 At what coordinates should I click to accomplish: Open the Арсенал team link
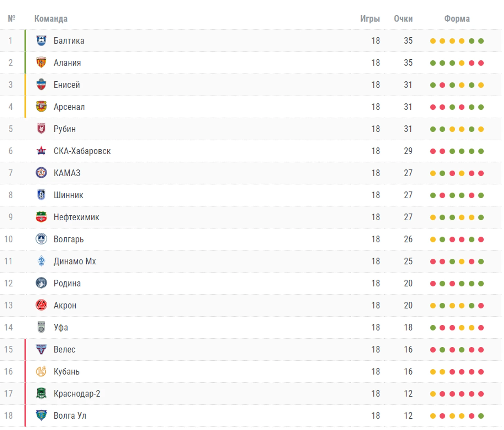pos(69,107)
